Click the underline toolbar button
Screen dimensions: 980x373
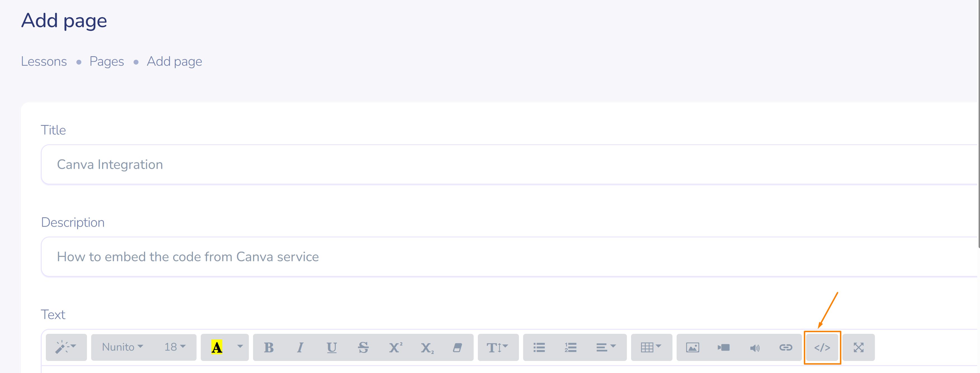click(331, 348)
